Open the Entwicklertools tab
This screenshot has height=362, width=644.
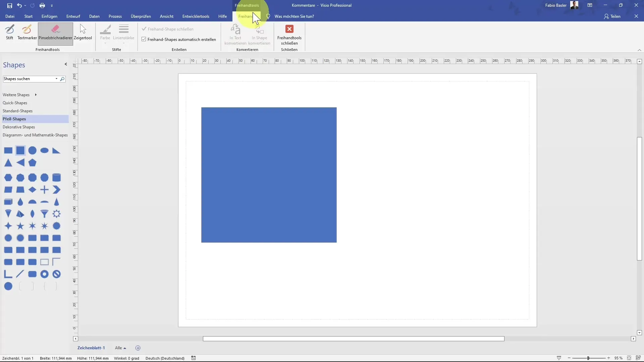tap(196, 16)
